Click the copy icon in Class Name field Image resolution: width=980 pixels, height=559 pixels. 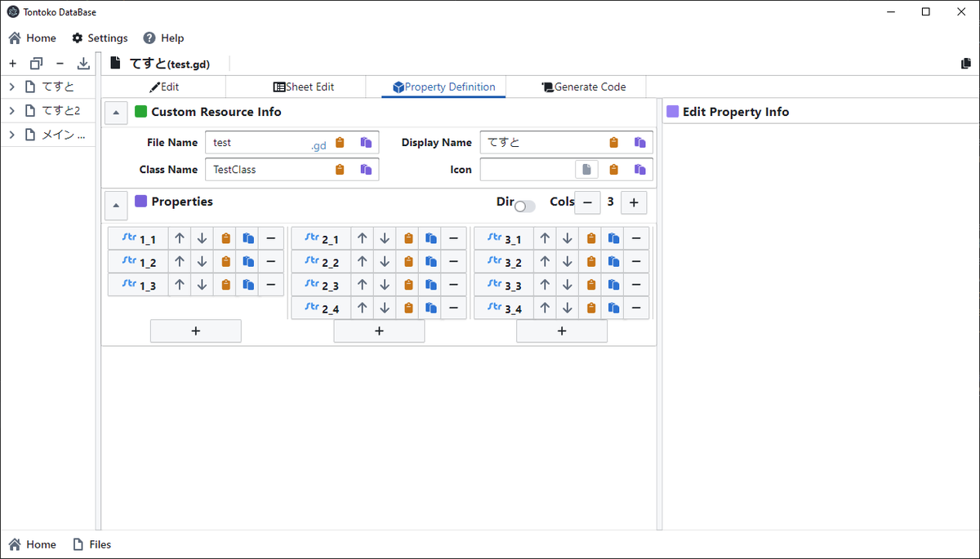366,170
